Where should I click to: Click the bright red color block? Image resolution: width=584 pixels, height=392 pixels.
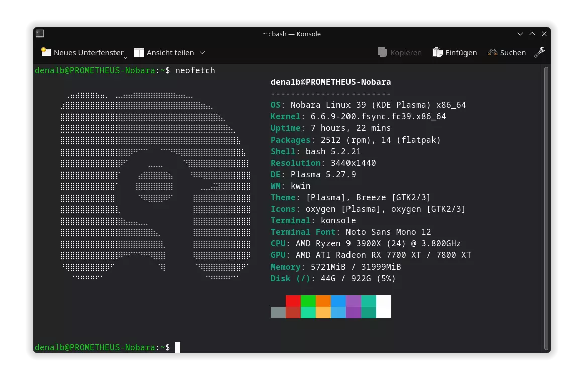(293, 301)
